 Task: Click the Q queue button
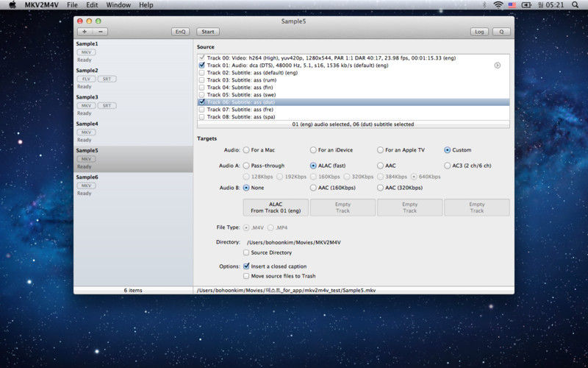(501, 32)
